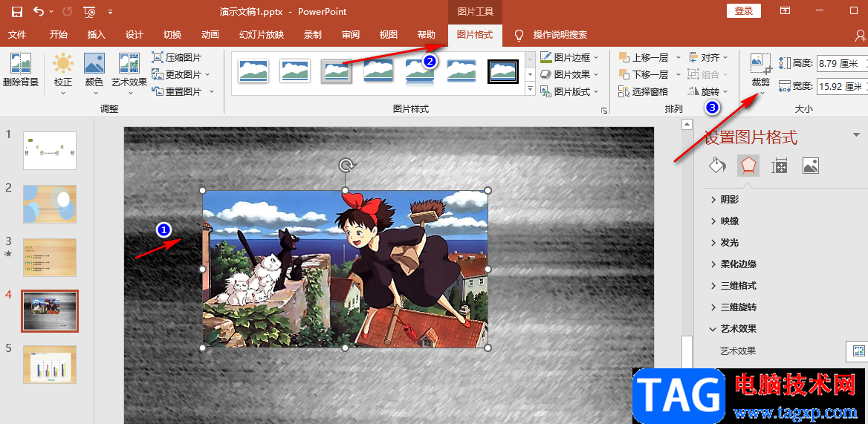Viewport: 868px width, 424px height.
Task: Click Change Picture (更改图片)
Action: click(181, 74)
